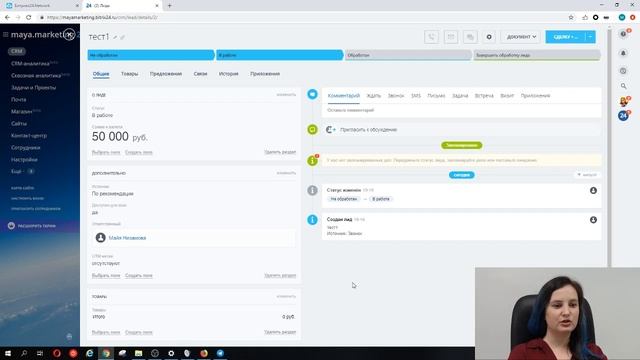
Task: Click the 50 000 руб. amount
Action: (120, 137)
